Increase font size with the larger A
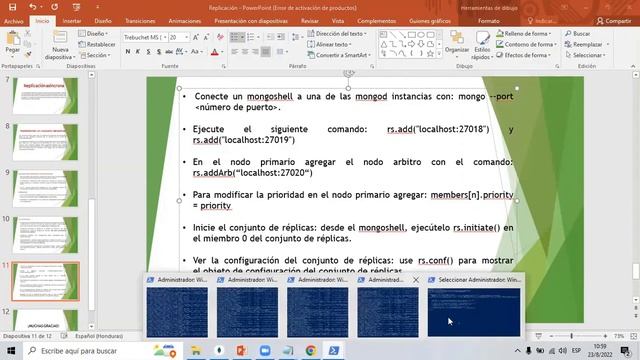 pyautogui.click(x=196, y=37)
